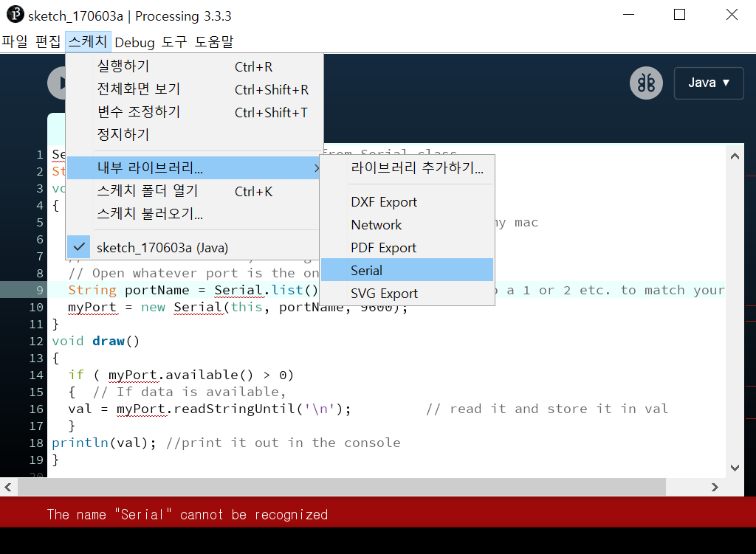Click 'If data is available' comment
The image size is (756, 554).
190,392
